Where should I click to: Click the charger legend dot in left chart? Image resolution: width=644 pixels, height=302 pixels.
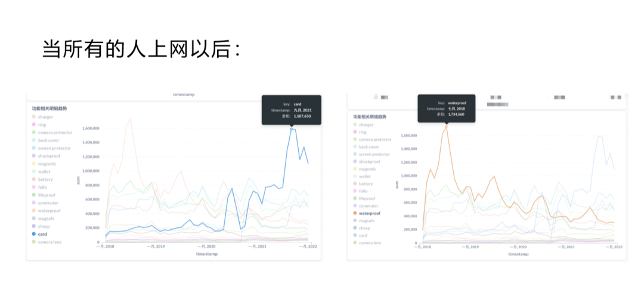click(x=34, y=117)
